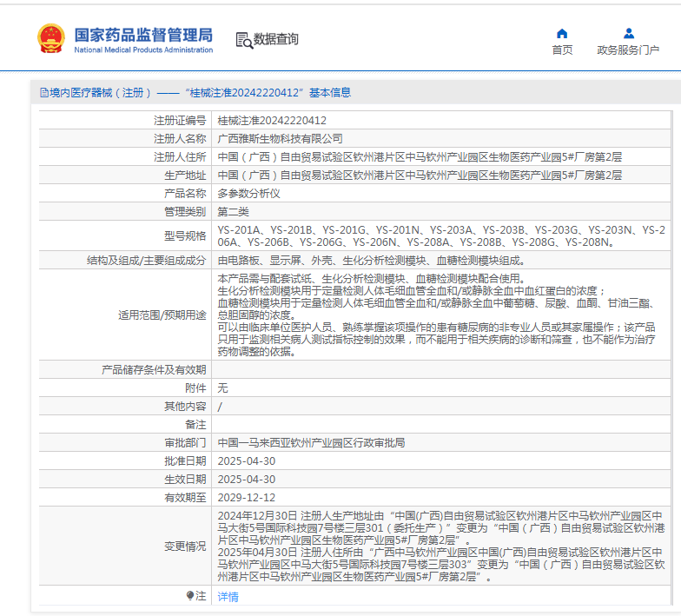This screenshot has width=681, height=616.
Task: Click the 适用范围/预期用途 label
Action: coord(162,315)
